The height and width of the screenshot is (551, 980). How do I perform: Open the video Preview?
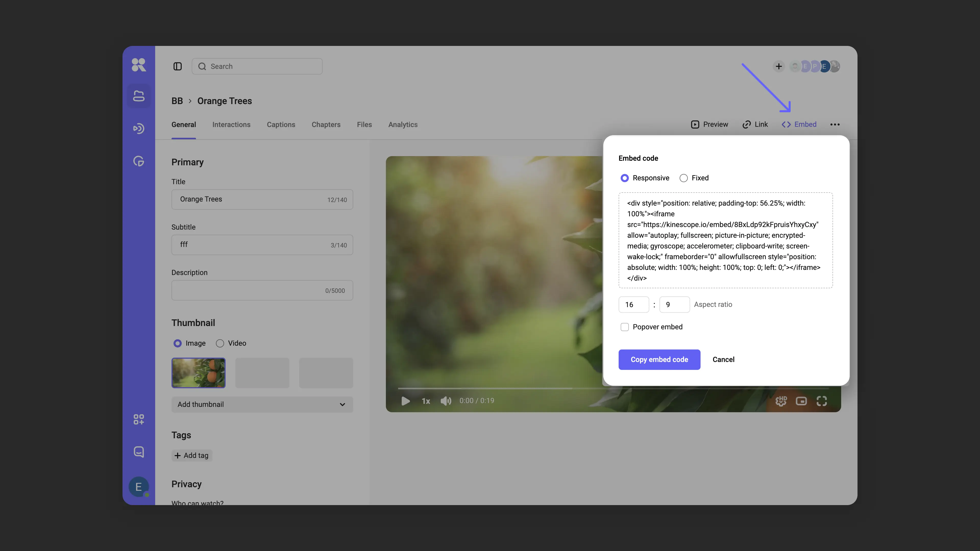click(709, 125)
